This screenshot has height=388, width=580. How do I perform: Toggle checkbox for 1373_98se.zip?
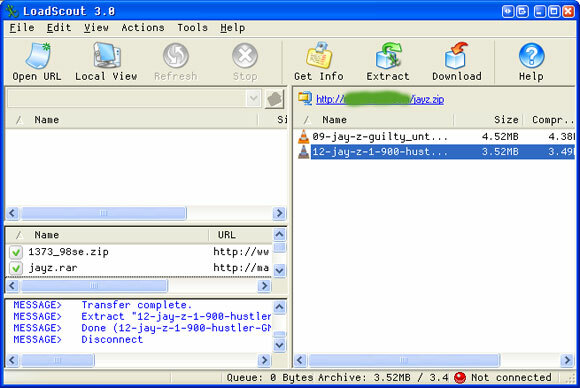(16, 252)
